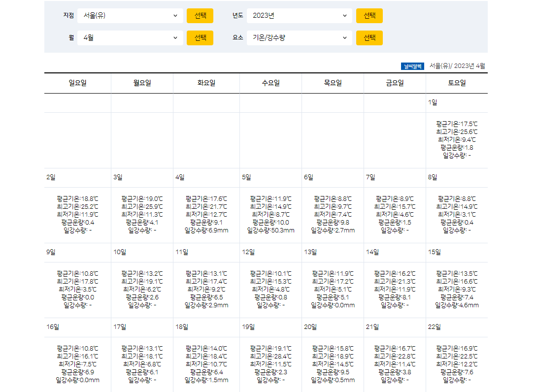This screenshot has height=392, width=537.
Task: Select the 15일 date cell
Action: click(457, 252)
